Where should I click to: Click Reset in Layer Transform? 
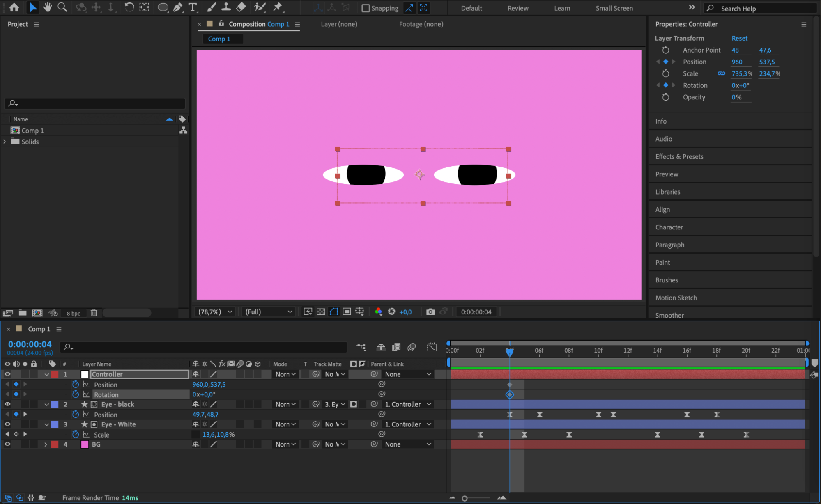click(x=739, y=38)
